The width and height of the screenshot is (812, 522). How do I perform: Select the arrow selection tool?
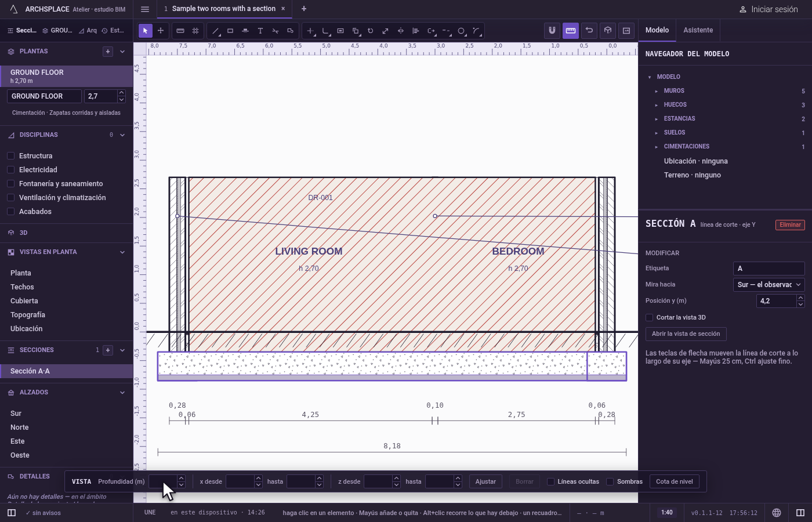pyautogui.click(x=146, y=31)
